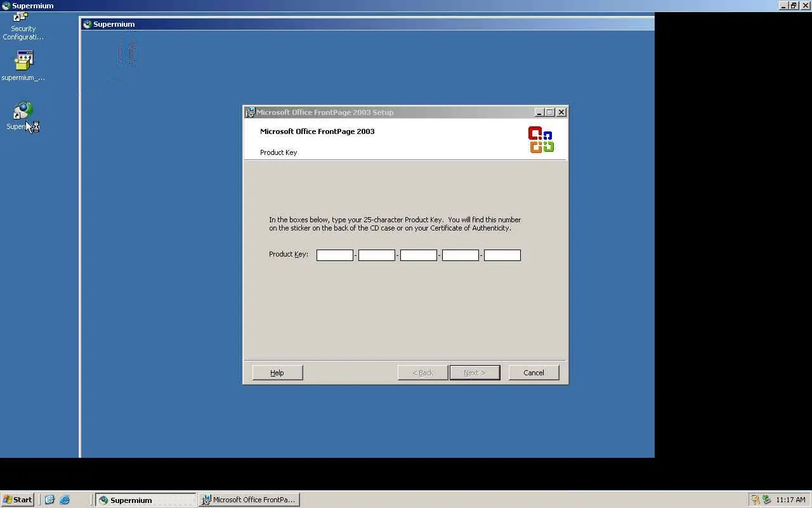Click the greyed-out Next button

[x=475, y=373]
